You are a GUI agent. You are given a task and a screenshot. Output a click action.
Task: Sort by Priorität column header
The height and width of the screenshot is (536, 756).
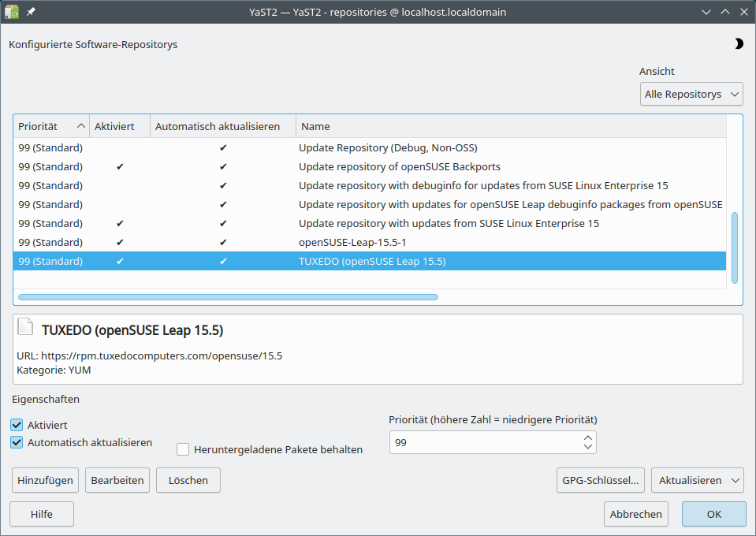click(x=51, y=126)
